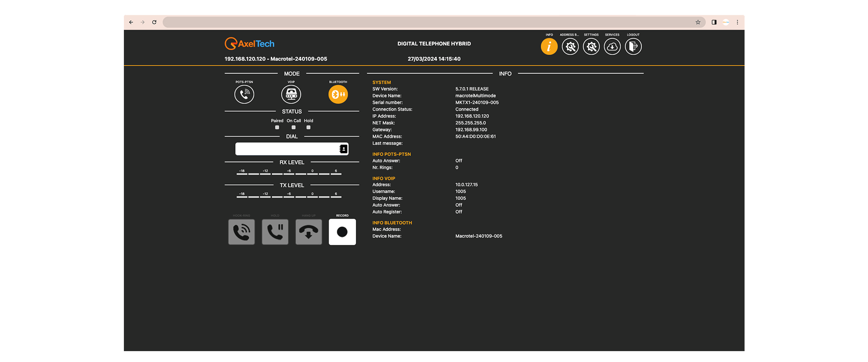Screen dimensions: 868x362
Task: Click the Paired status indicator
Action: pos(277,128)
